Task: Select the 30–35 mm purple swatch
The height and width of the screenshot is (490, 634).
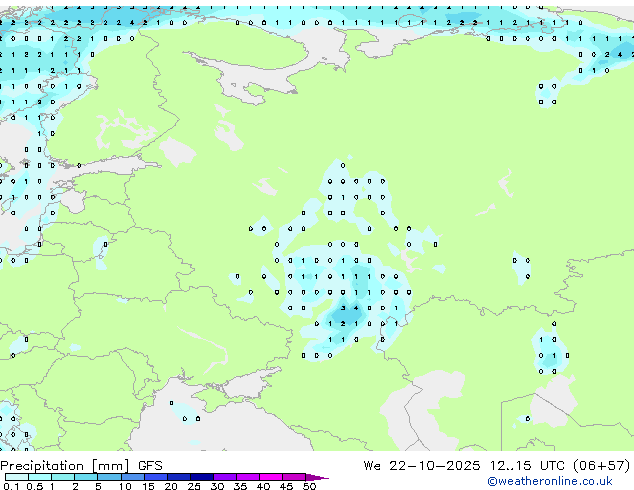Action: click(x=225, y=477)
